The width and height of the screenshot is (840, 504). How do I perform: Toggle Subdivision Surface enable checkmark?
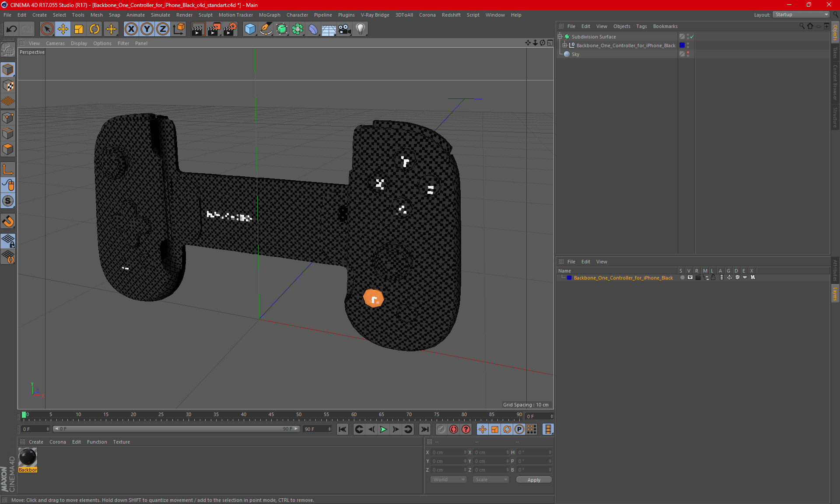(692, 37)
